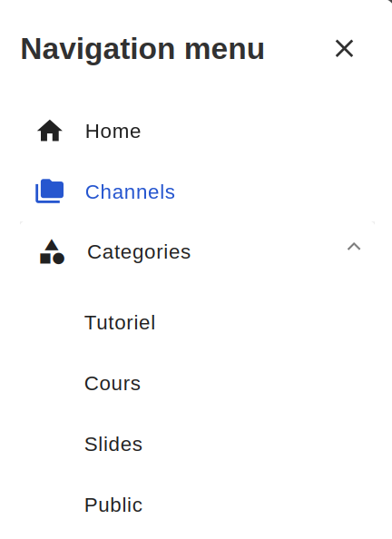This screenshot has width=392, height=539.
Task: Dismiss the side panel via the cross icon
Action: click(344, 48)
